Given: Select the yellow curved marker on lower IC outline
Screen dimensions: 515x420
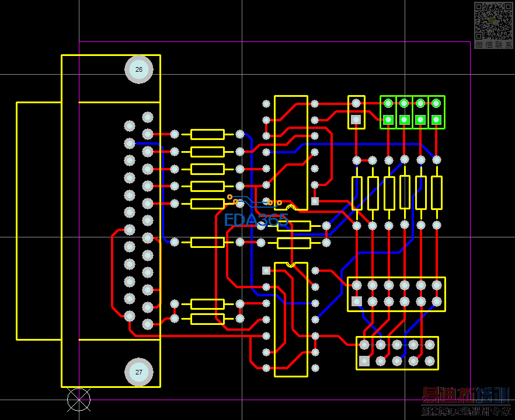Looking at the screenshot, I should point(291,264).
